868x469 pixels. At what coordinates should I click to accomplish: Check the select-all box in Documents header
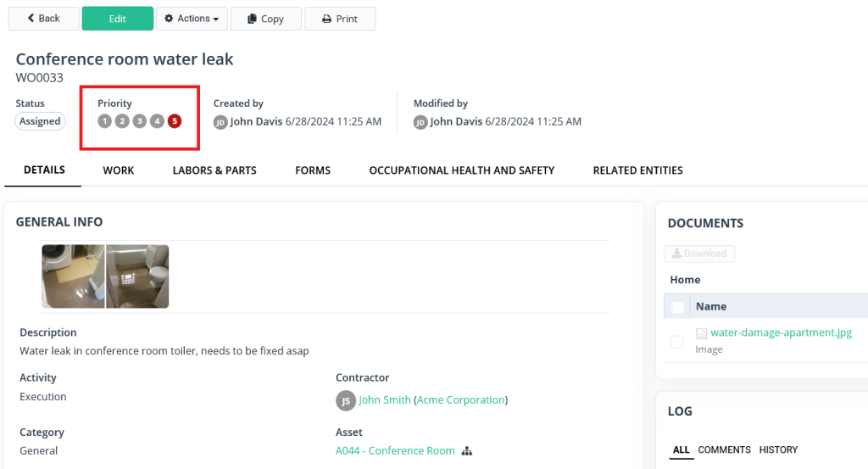[677, 307]
